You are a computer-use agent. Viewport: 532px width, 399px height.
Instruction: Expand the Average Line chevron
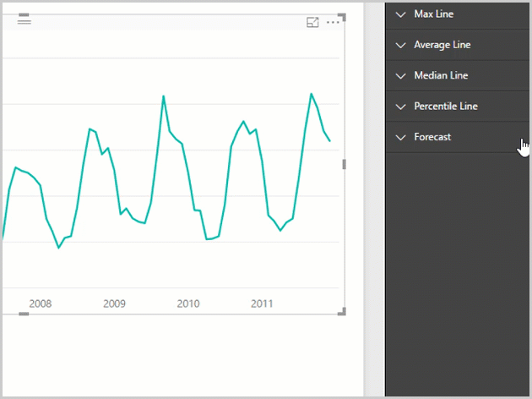[x=401, y=46]
